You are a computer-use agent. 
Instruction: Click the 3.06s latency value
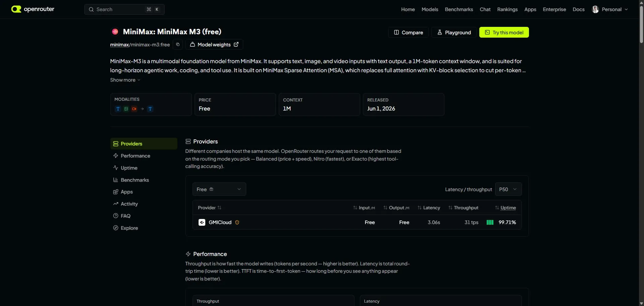pyautogui.click(x=434, y=222)
